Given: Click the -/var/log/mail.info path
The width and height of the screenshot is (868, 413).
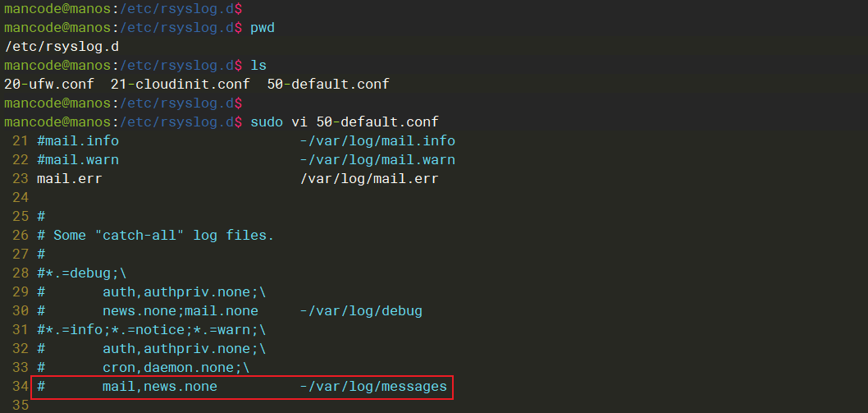Looking at the screenshot, I should tap(377, 140).
